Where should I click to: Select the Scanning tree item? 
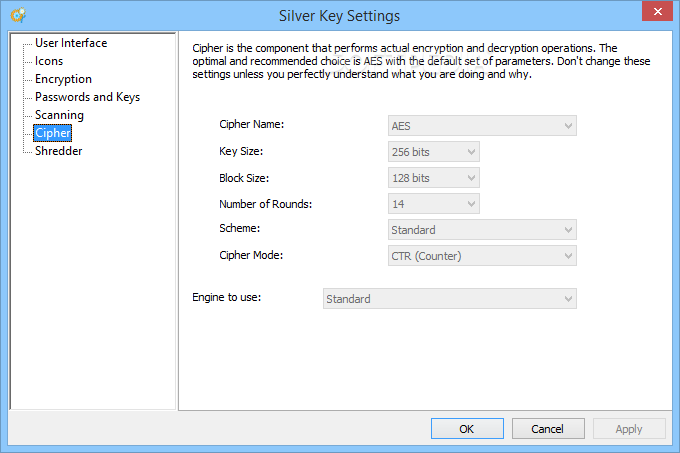pyautogui.click(x=59, y=115)
